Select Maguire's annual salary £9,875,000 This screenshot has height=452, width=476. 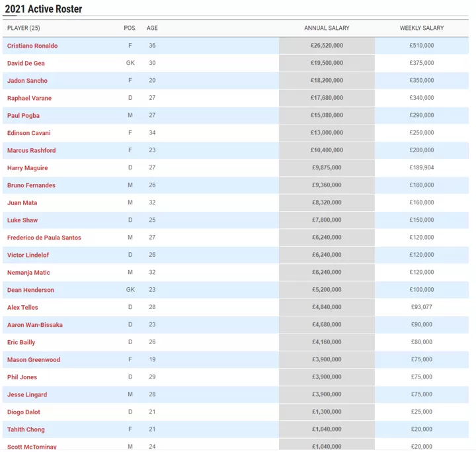click(x=327, y=168)
